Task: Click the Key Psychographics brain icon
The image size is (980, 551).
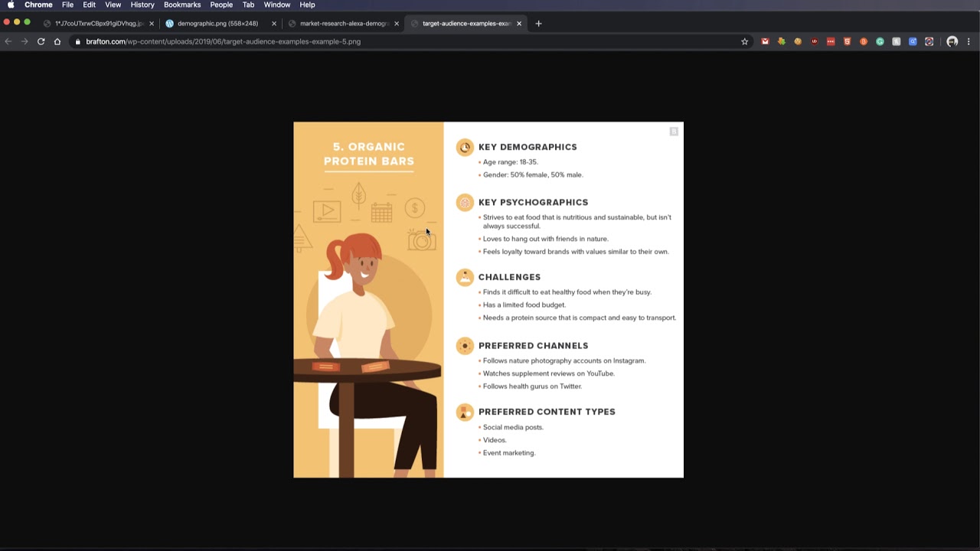Action: click(465, 202)
